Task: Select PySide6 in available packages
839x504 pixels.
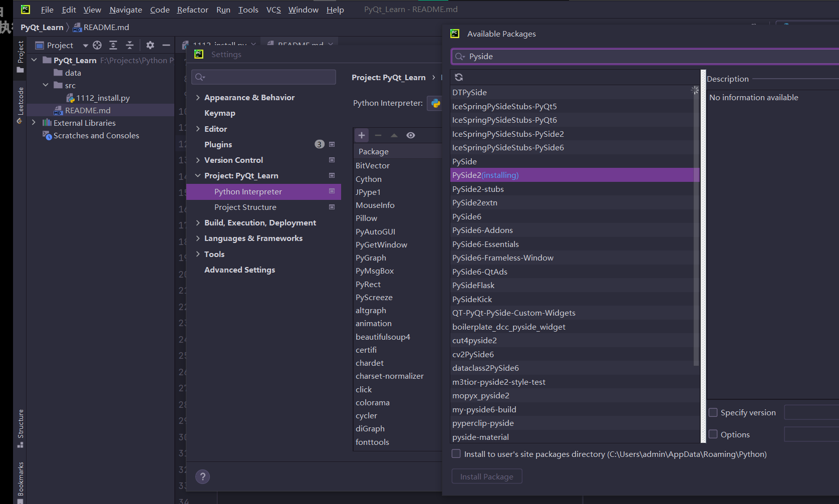Action: pos(575,216)
